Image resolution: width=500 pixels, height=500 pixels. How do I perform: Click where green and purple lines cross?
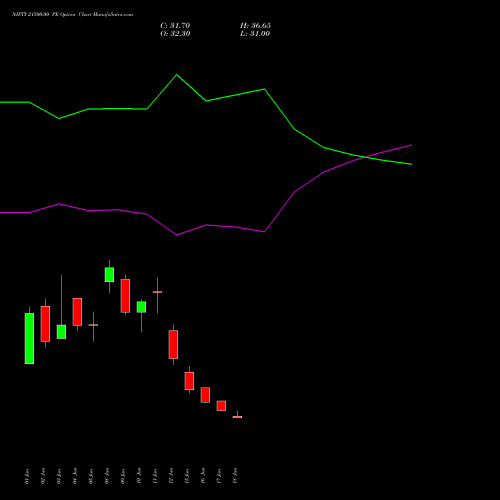pyautogui.click(x=366, y=157)
